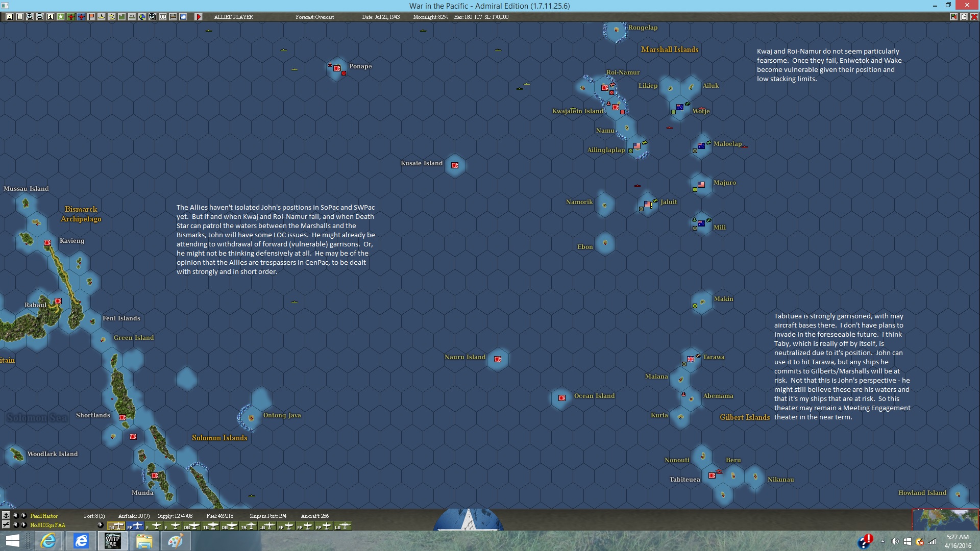Select the Roi-Namur Japanese base flag
980x551 pixels.
[x=605, y=88]
